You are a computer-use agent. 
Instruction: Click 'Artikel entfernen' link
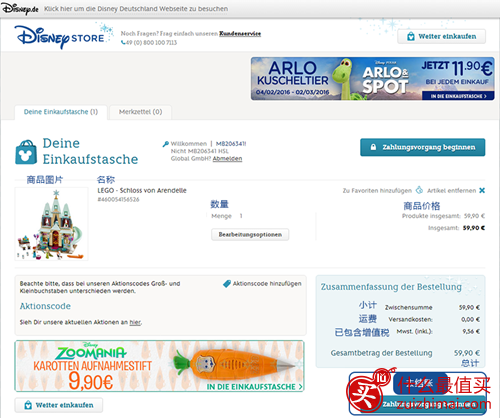(x=452, y=191)
